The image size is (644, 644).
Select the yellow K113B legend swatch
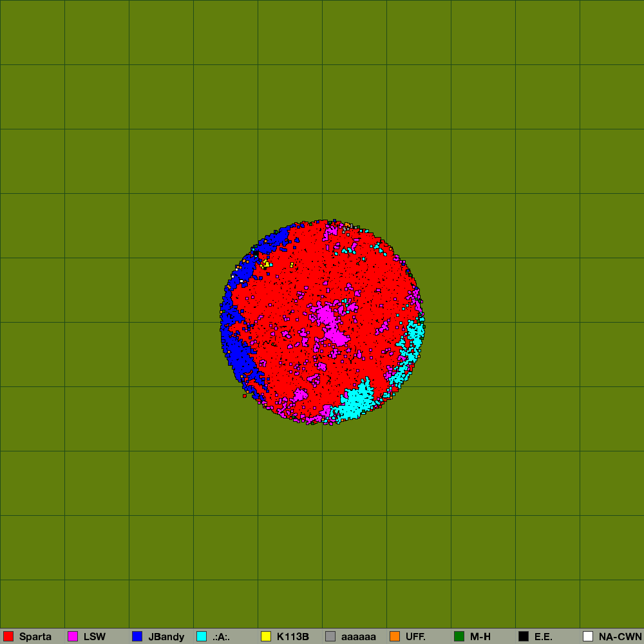266,636
